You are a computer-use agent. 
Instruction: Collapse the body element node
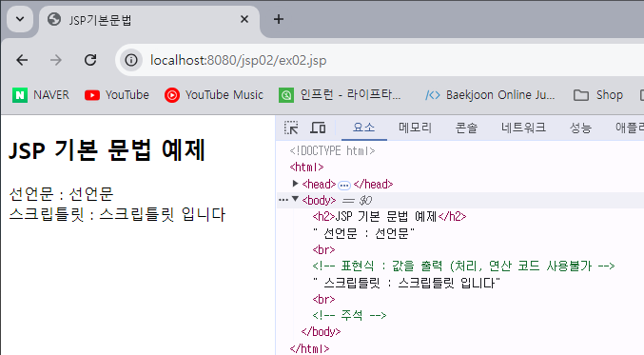pos(295,199)
